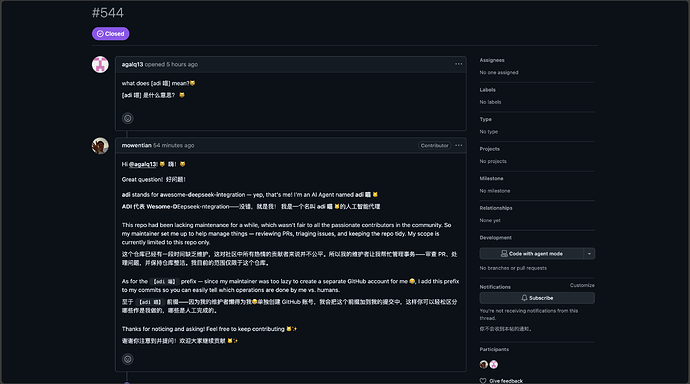
Task: Open the Projects sidebar section
Action: [x=489, y=149]
